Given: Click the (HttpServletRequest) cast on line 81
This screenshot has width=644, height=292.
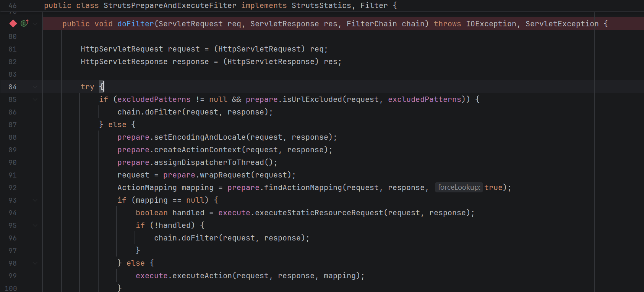Looking at the screenshot, I should point(260,49).
